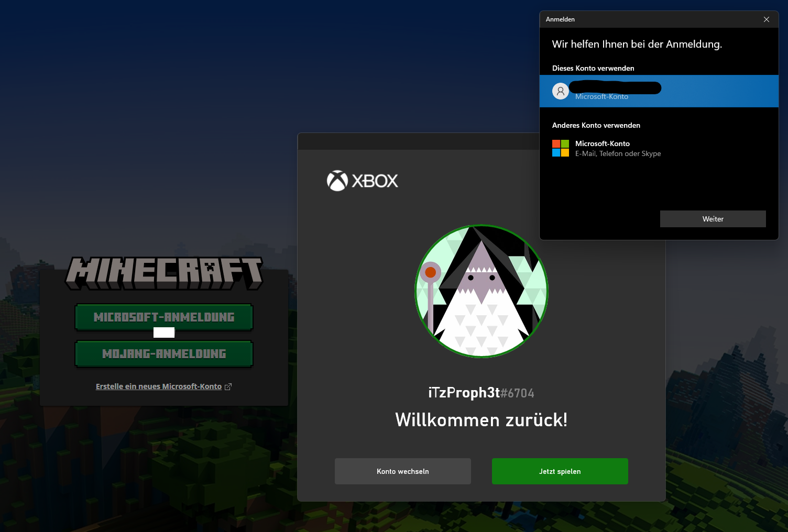Click the Microsoft-Anmeldung button
Image resolution: width=788 pixels, height=532 pixels.
click(x=164, y=317)
